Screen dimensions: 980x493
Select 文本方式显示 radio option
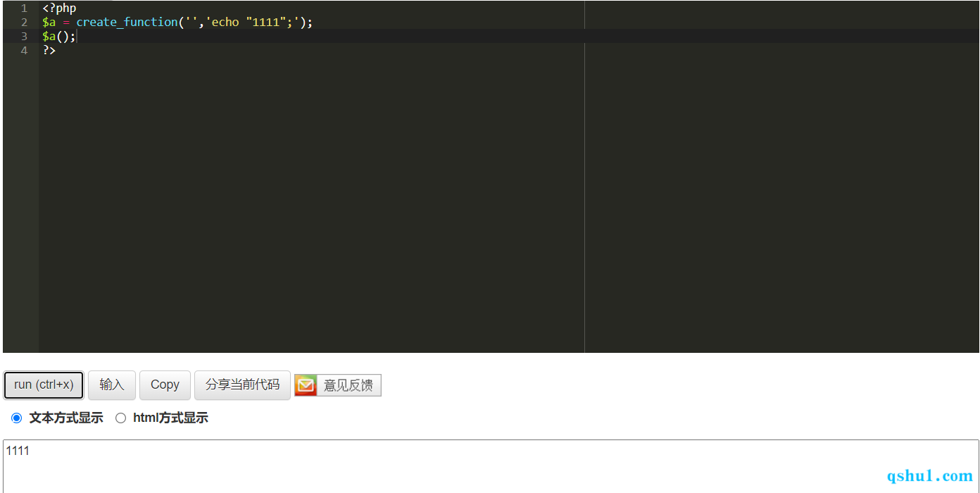tap(17, 418)
